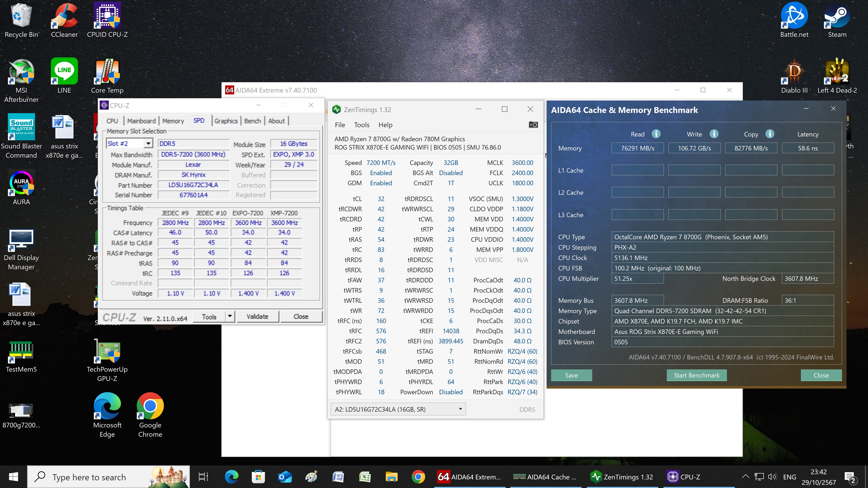Launch LINE desktop app icon
Screen dimensions: 868x488
[x=64, y=76]
